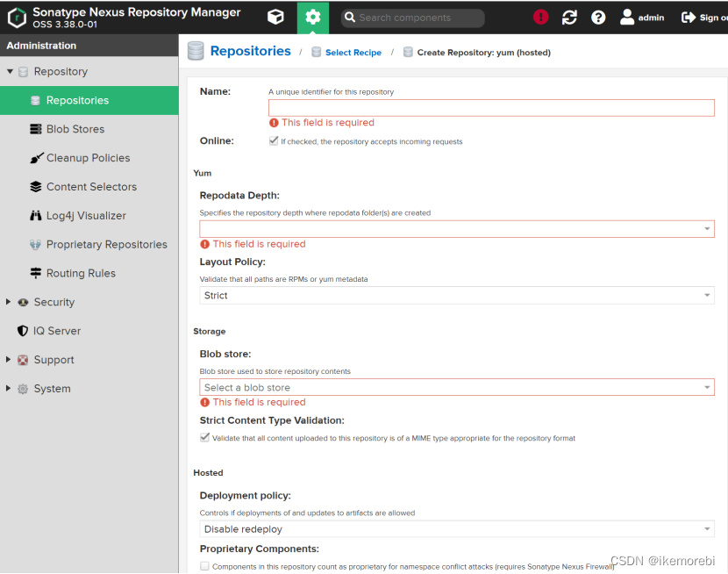This screenshot has width=728, height=574.
Task: Open Content Selectors in sidebar
Action: (x=89, y=187)
